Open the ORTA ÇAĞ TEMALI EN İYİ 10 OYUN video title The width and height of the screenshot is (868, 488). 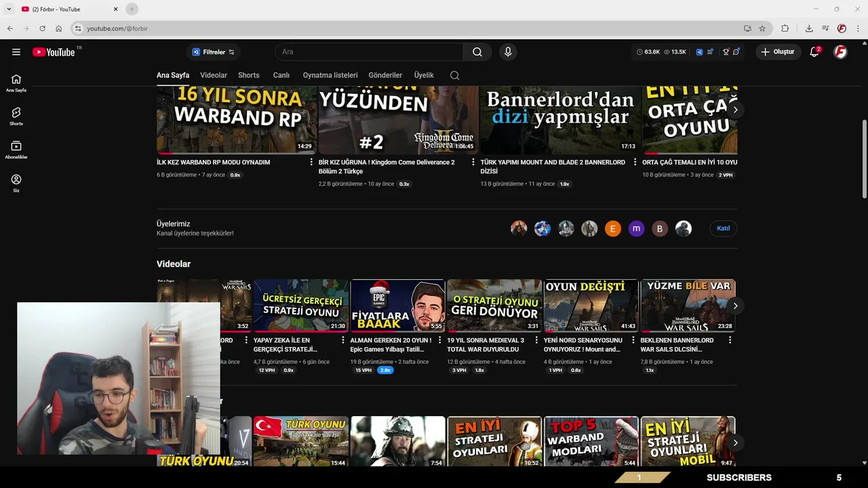pos(690,163)
